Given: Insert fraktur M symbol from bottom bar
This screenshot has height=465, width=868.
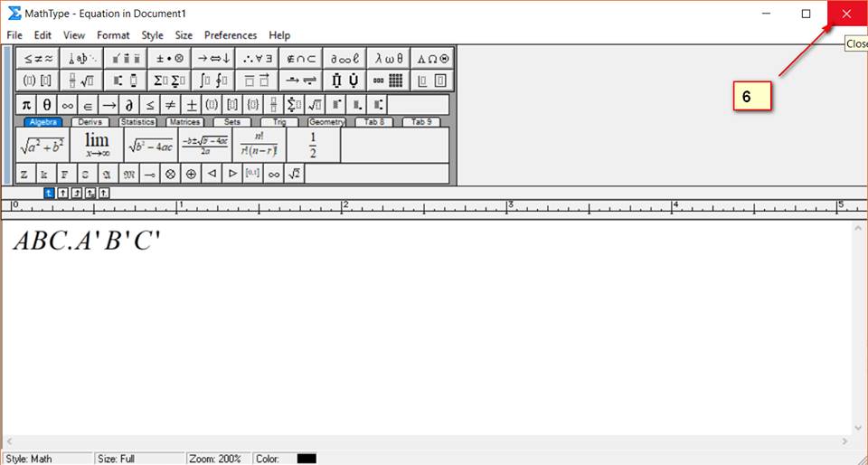Looking at the screenshot, I should click(129, 174).
